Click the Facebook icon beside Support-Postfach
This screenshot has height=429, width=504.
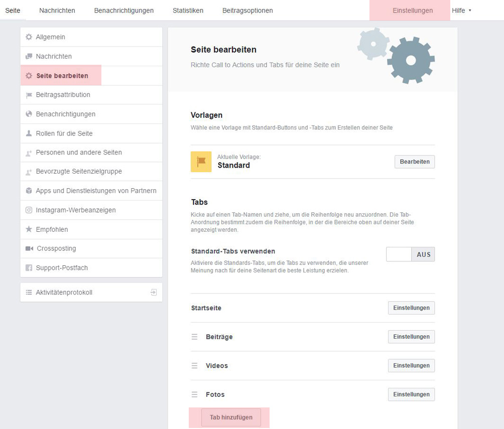pos(29,268)
